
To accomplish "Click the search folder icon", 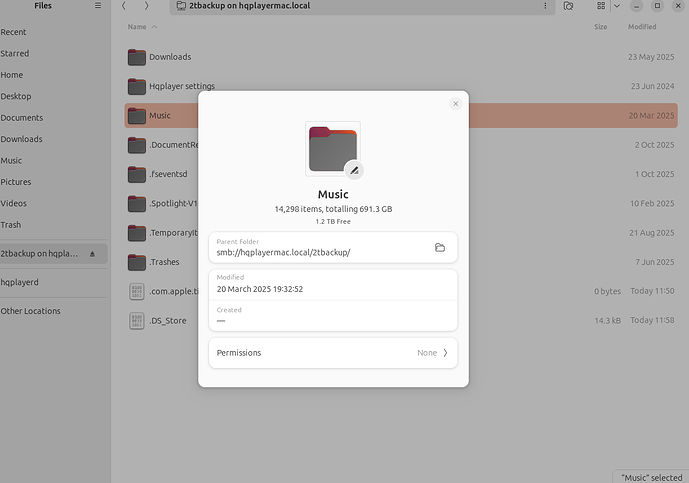I will (x=568, y=6).
